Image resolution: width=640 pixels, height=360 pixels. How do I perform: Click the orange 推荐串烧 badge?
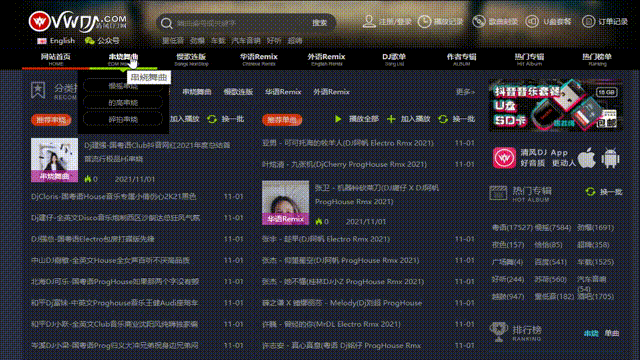pyautogui.click(x=51, y=120)
